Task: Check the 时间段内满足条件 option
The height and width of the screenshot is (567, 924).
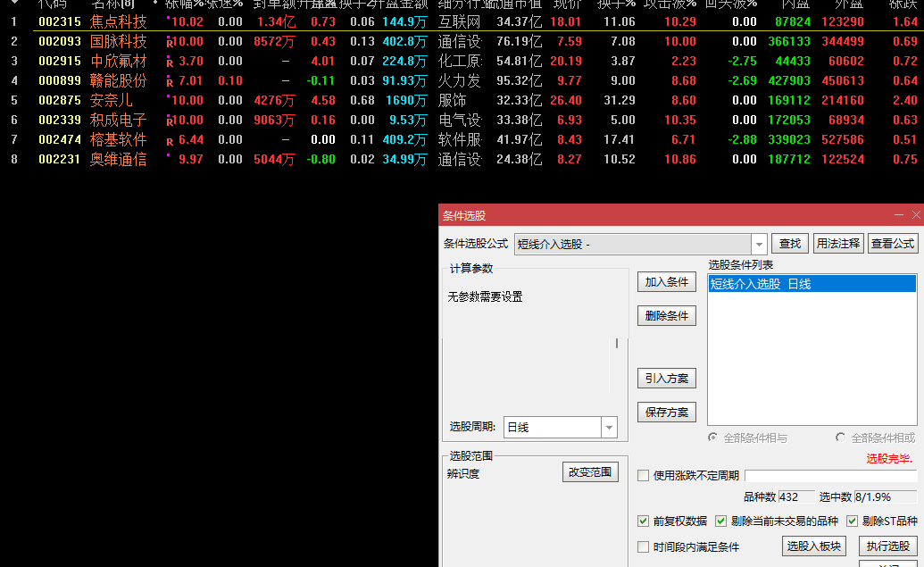Action: coord(643,546)
